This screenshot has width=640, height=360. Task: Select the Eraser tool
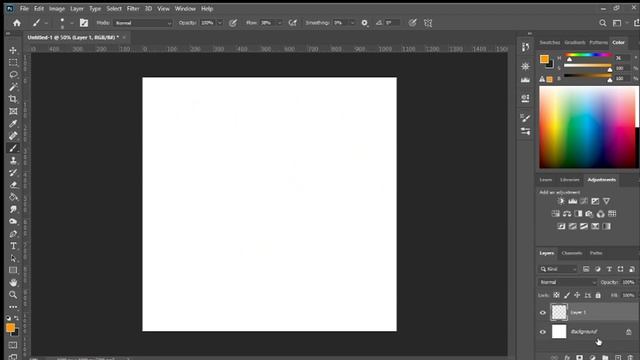pos(13,185)
